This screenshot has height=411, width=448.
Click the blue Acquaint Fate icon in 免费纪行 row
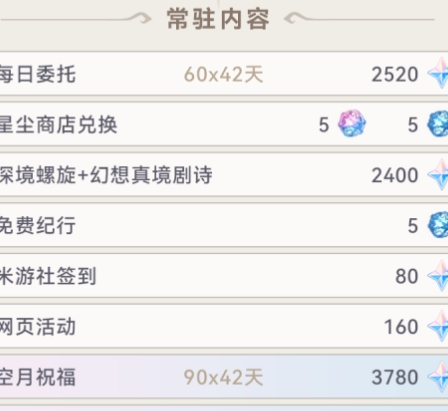coord(438,225)
